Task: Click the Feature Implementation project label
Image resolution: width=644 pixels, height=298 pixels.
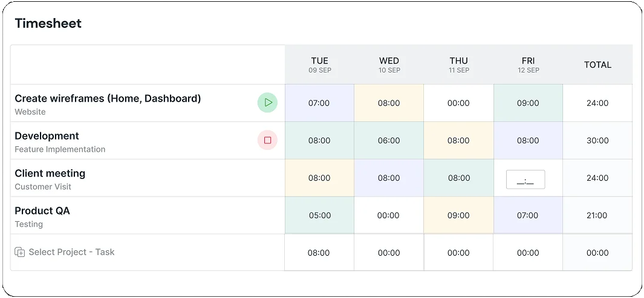Action: (60, 149)
